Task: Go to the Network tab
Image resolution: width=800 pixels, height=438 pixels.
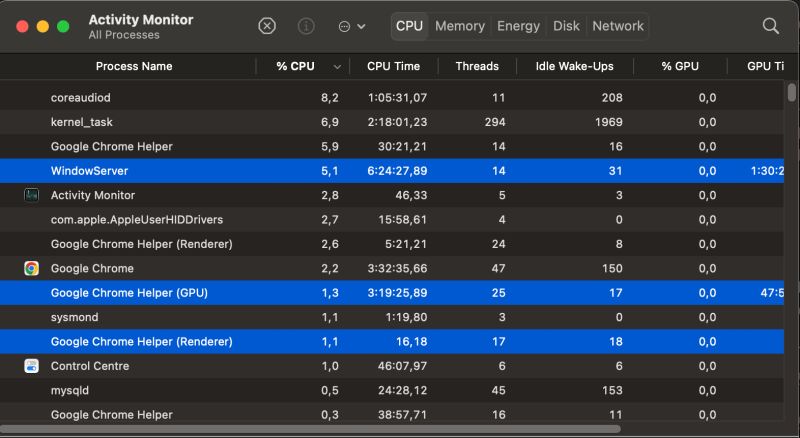Action: point(618,26)
